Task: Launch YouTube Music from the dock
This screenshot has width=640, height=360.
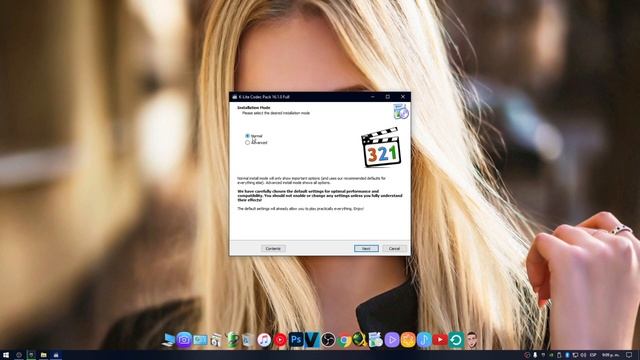Action: [280, 340]
